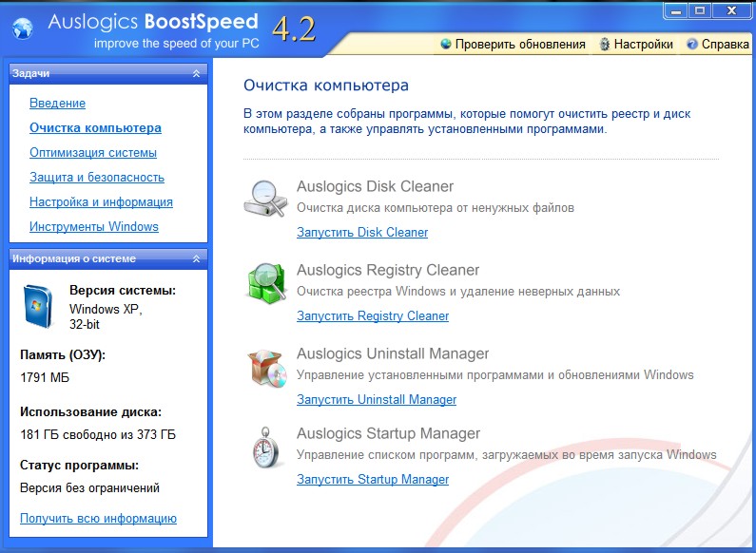Screen dimensions: 756x553
Task: Go to the Введение task
Action: [57, 103]
